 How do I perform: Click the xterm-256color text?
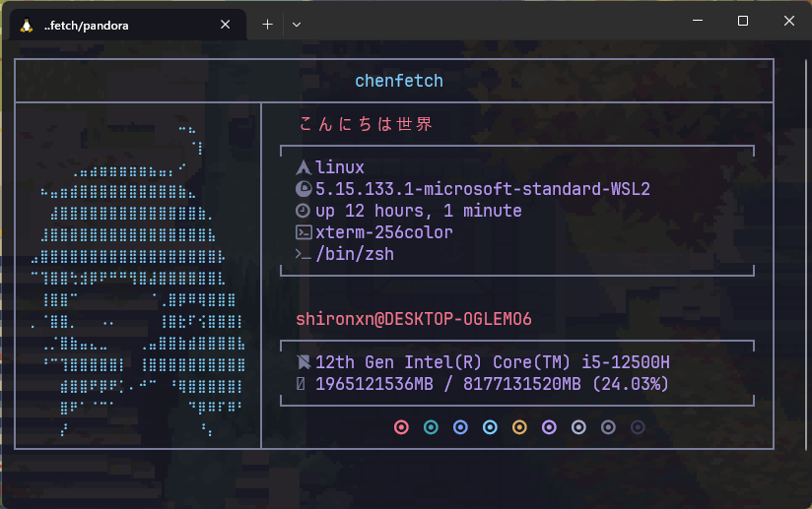pos(384,232)
